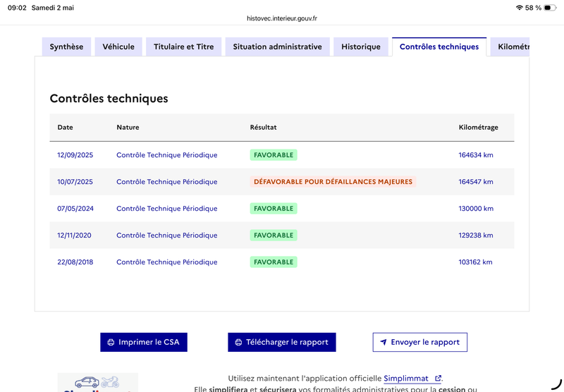Tap the 58 % battery percentage

(533, 8)
